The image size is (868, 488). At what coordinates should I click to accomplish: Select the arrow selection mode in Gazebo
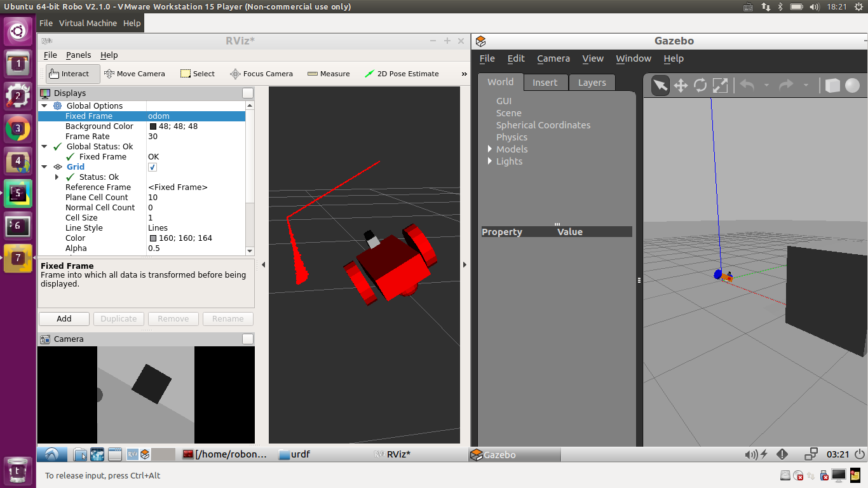click(660, 85)
